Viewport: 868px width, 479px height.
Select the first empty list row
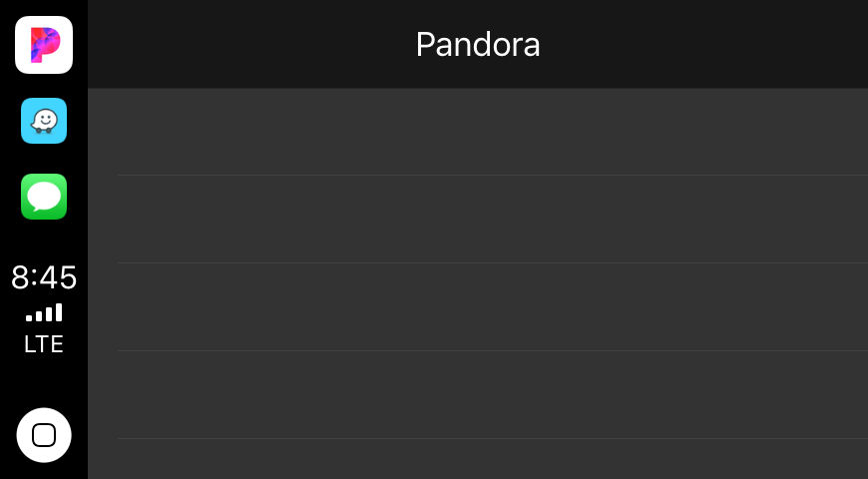(x=478, y=132)
